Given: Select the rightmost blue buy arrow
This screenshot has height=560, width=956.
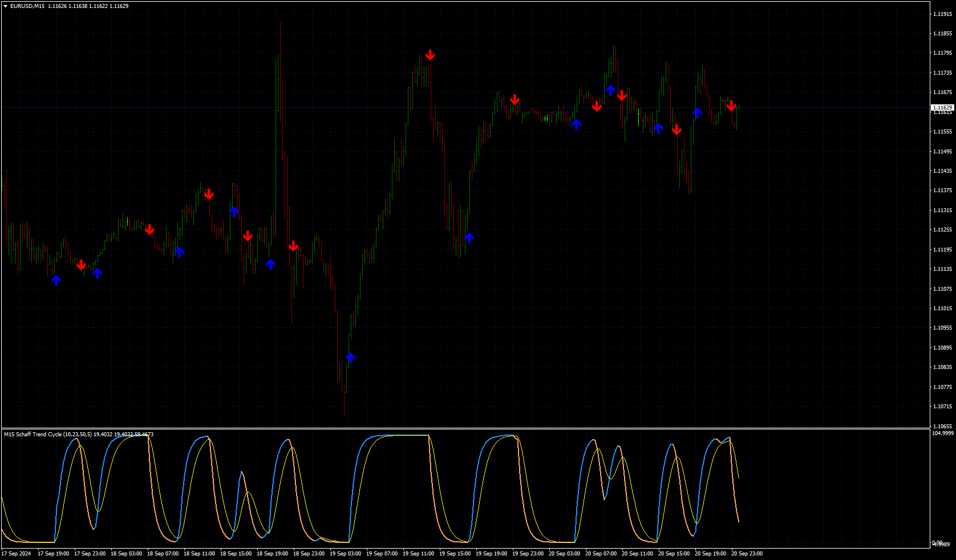Looking at the screenshot, I should point(697,113).
